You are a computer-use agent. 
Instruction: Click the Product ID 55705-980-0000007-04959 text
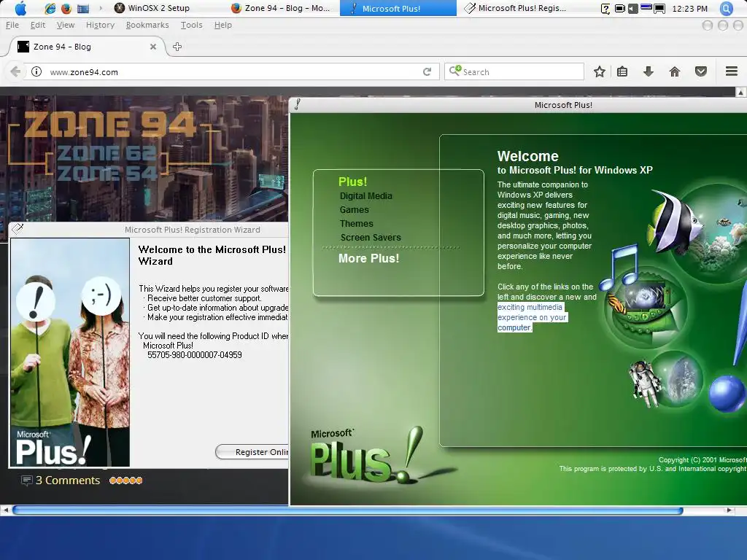[x=194, y=355]
